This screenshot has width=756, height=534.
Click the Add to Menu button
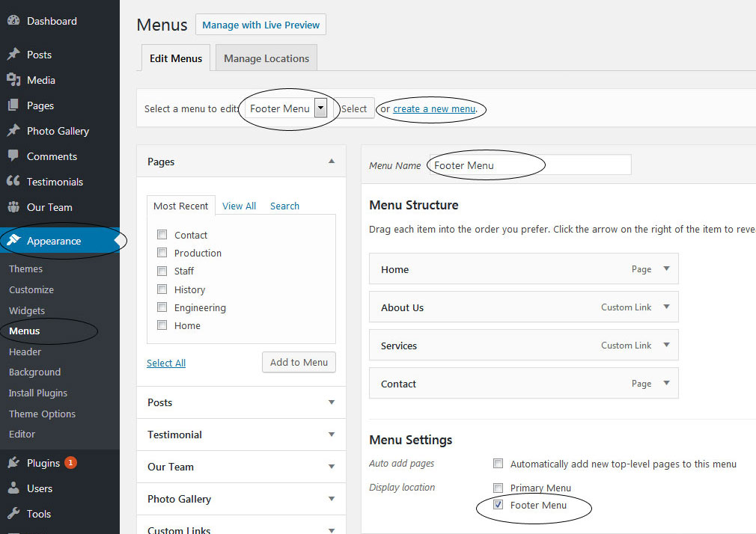pos(299,362)
